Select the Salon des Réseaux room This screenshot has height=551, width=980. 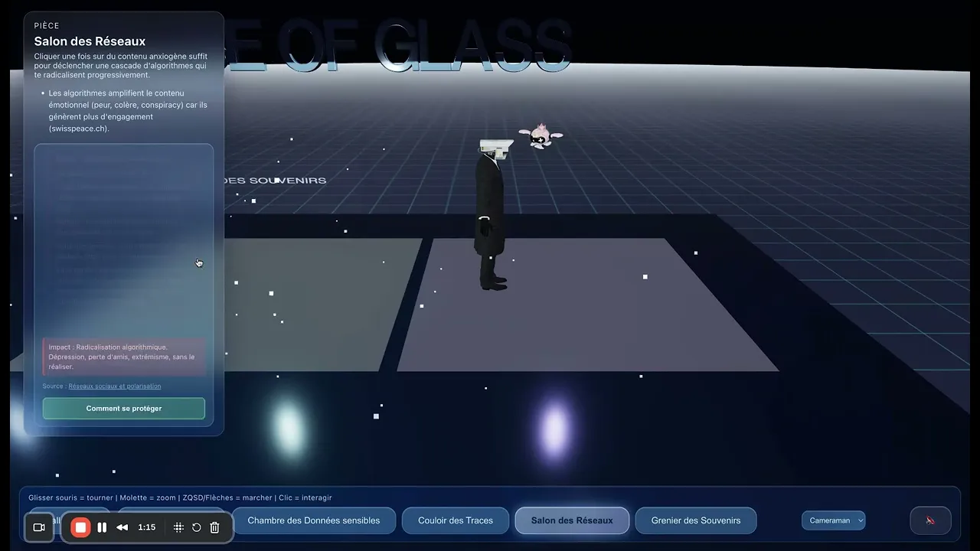click(572, 520)
